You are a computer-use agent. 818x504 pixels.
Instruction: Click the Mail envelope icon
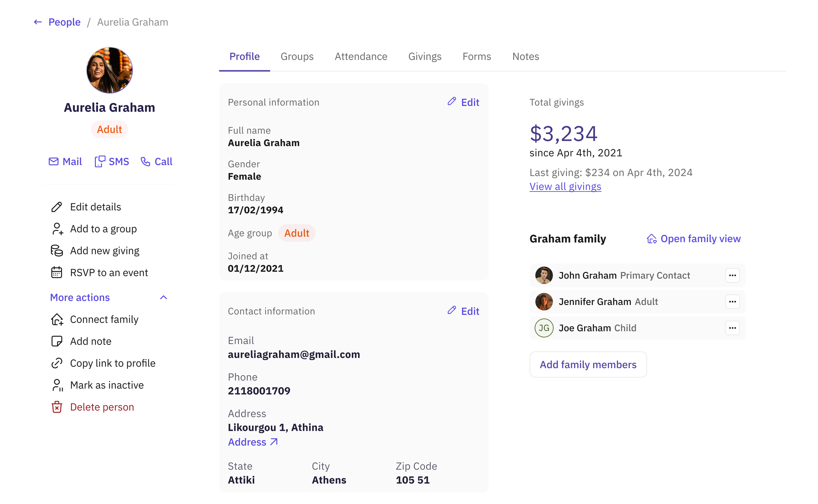click(54, 161)
